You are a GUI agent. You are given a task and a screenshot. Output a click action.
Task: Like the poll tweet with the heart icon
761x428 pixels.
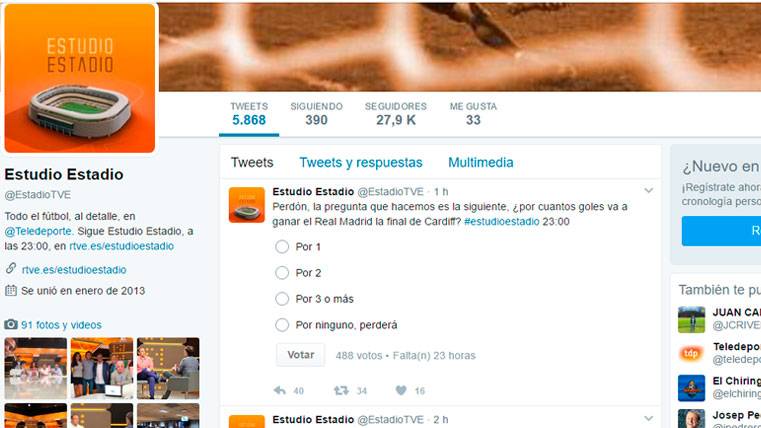pos(401,390)
